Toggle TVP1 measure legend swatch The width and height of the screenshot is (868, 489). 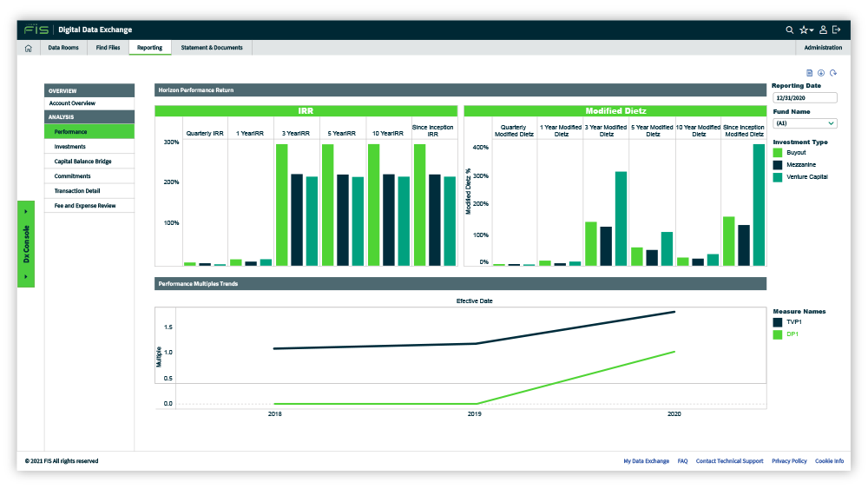click(x=778, y=322)
